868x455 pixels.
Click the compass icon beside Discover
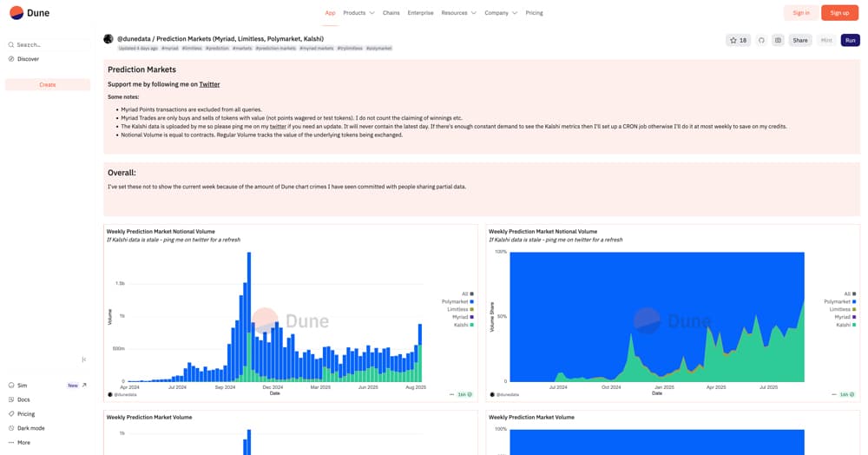11,59
